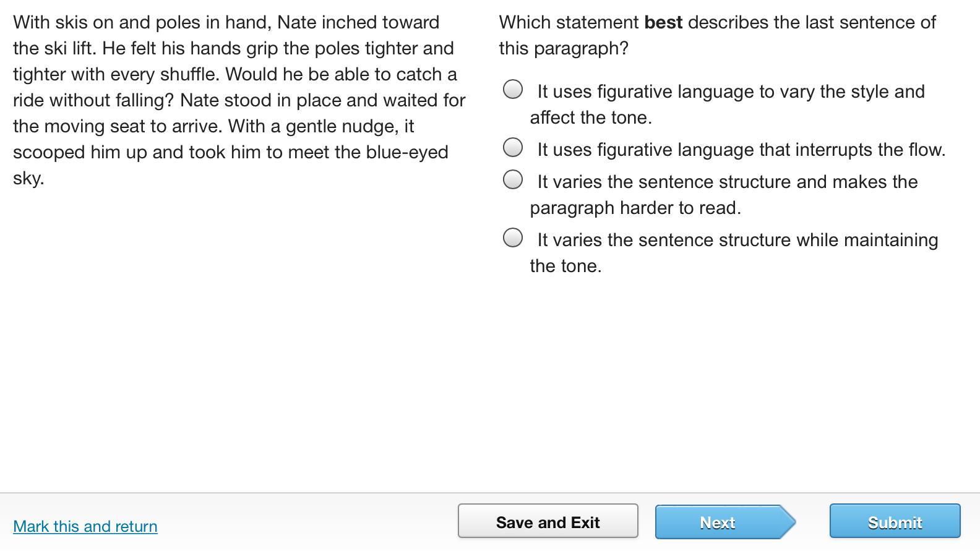
Task: Click answer text 'It varies the sentence structure while maintaining'
Action: click(x=737, y=240)
